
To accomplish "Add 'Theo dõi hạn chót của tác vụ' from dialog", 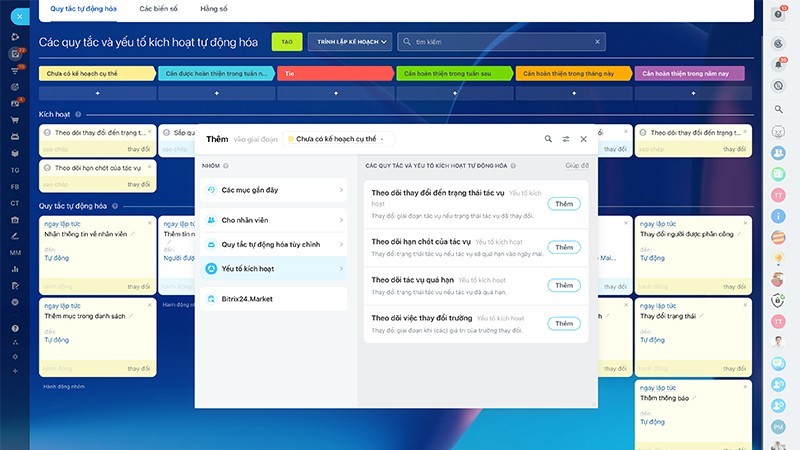I will pos(564,247).
